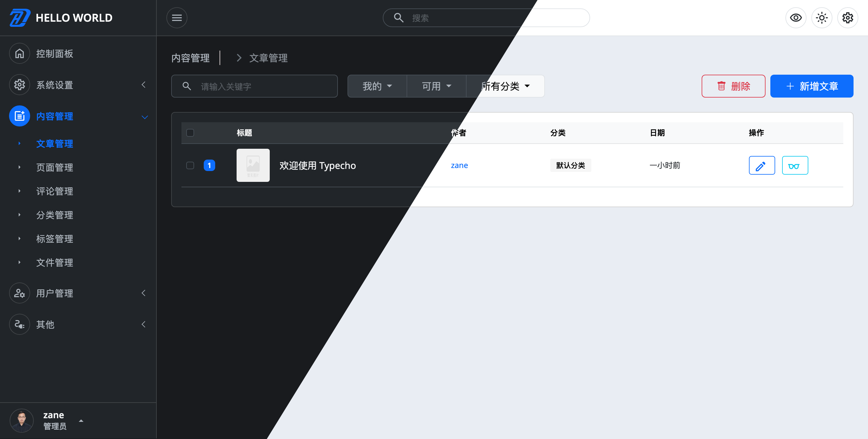Open the 我的 filter dropdown

coord(377,86)
